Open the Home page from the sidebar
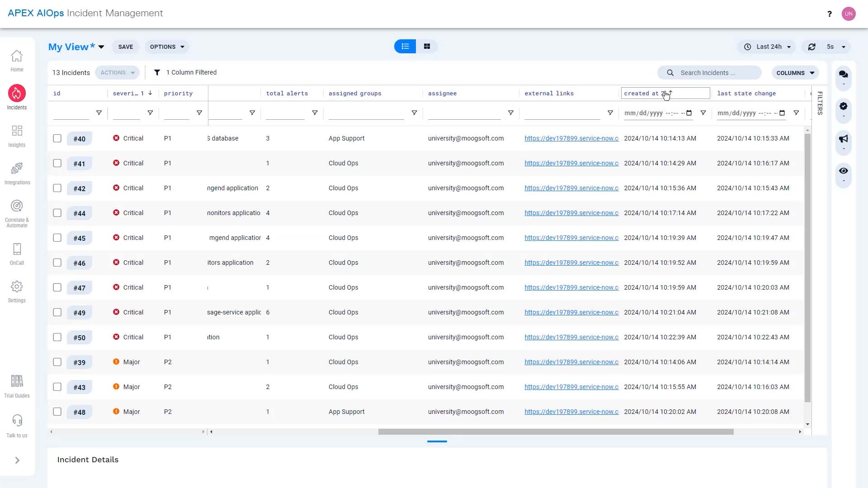 [17, 61]
